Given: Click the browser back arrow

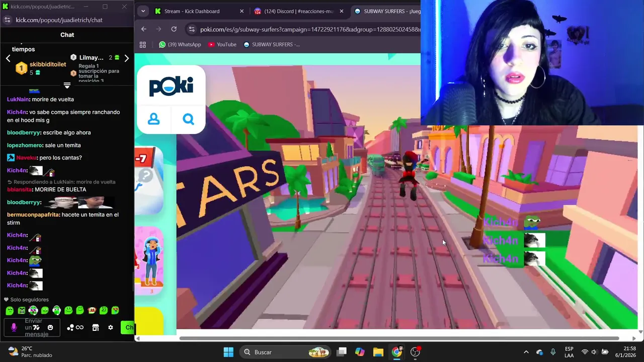Looking at the screenshot, I should 144,29.
